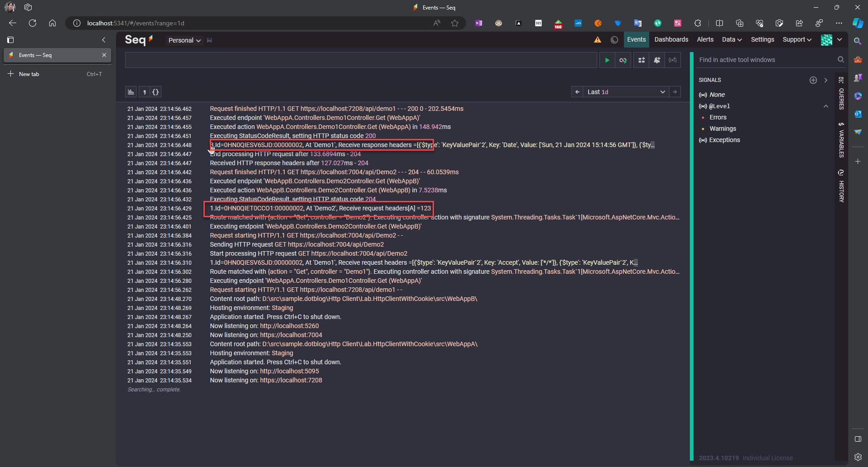Open the Support menu dropdown

[x=797, y=40]
